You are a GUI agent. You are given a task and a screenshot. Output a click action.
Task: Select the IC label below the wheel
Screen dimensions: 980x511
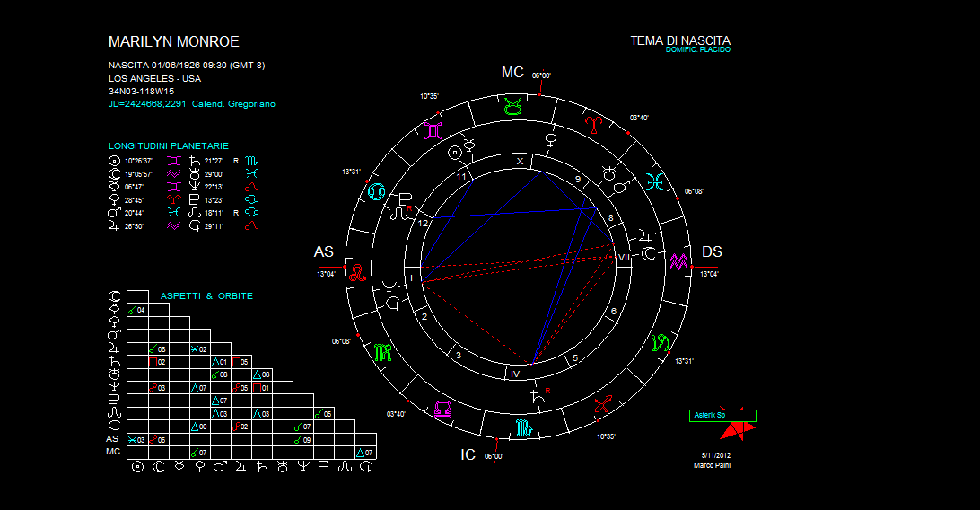coord(468,454)
